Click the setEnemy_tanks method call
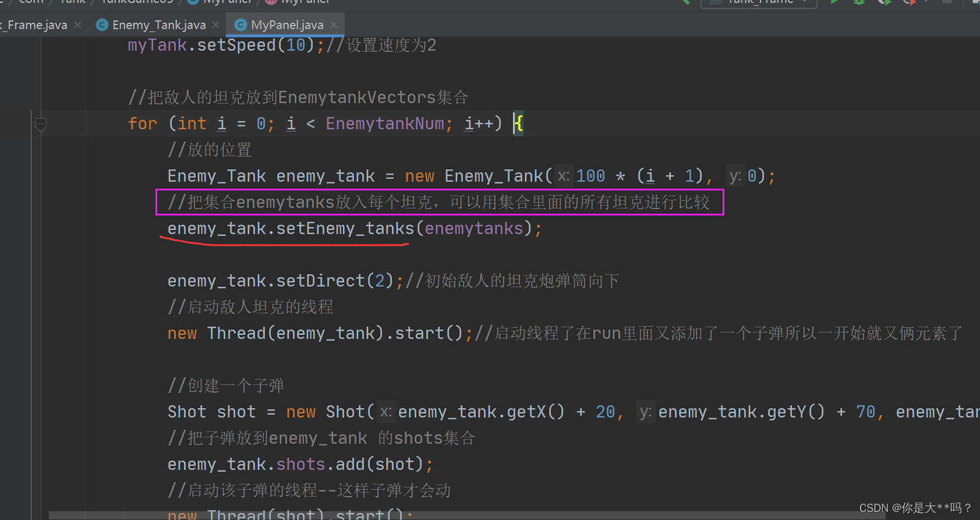This screenshot has width=980, height=520. [345, 228]
